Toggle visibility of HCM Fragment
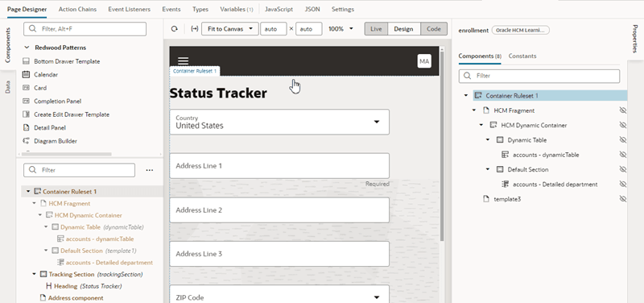This screenshot has height=303, width=644. tap(622, 110)
